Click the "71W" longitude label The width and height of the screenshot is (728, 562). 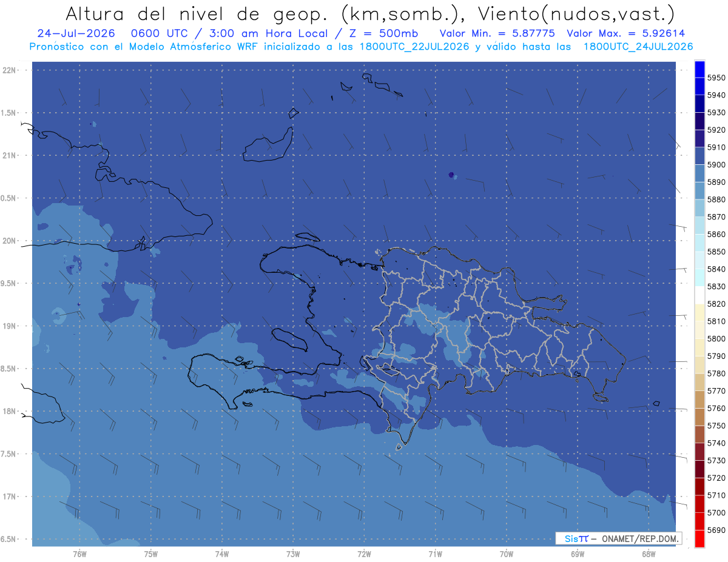435,554
